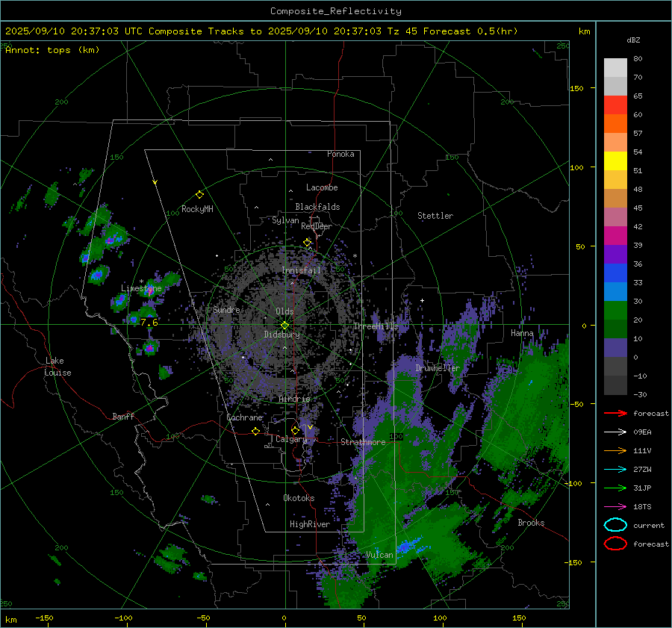Click the Composite_Reflectivity title text
This screenshot has width=672, height=628.
click(x=336, y=11)
